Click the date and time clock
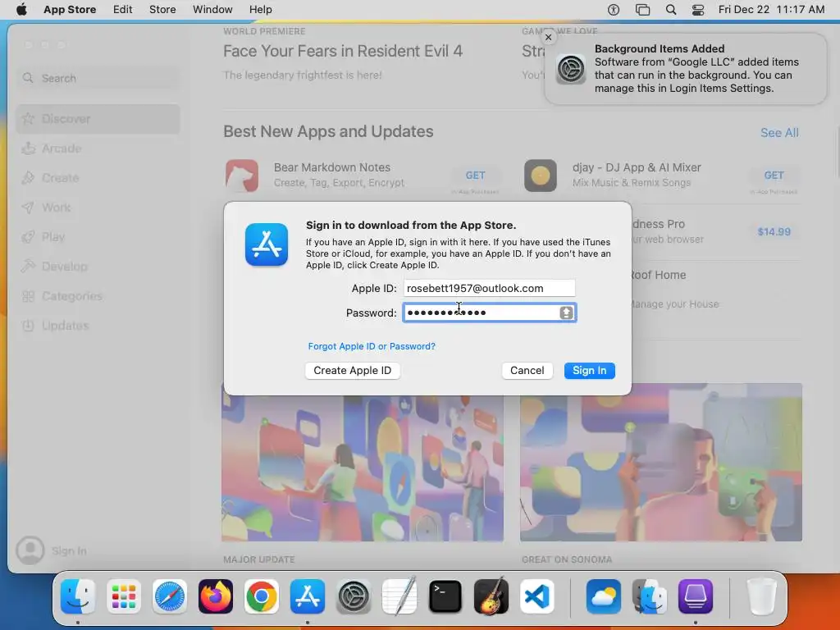Screen dimensions: 840x630 (x=771, y=9)
